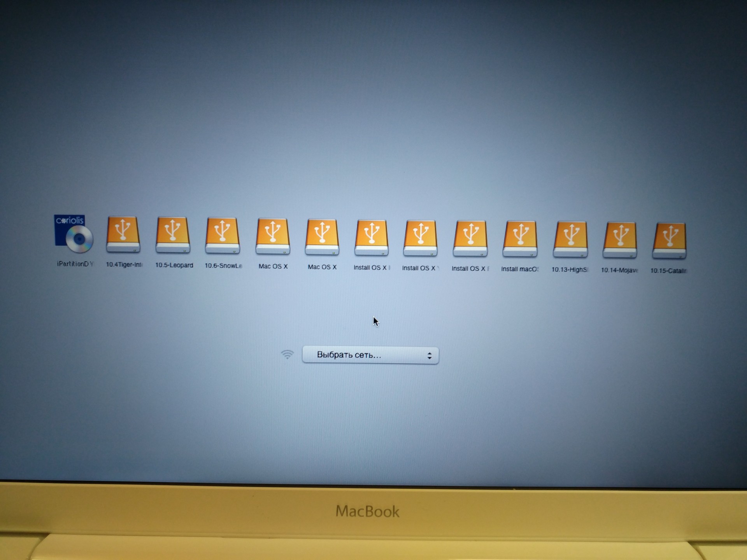Viewport: 747px width, 560px height.
Task: Click the "10.15-Catalin" volume name label
Action: (x=668, y=271)
